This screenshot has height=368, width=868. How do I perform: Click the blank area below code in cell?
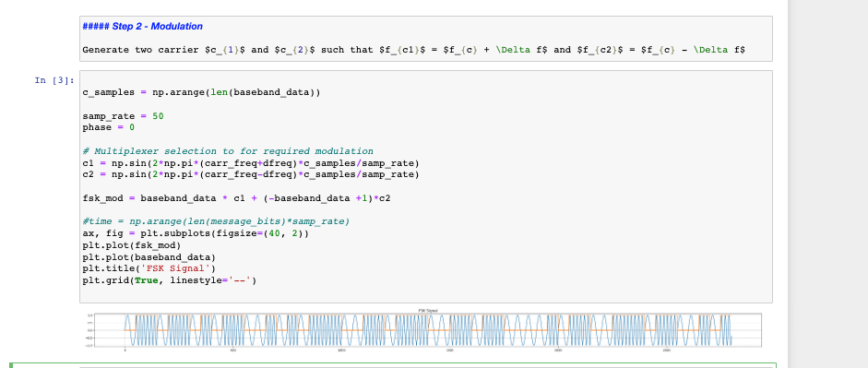pyautogui.click(x=425, y=293)
